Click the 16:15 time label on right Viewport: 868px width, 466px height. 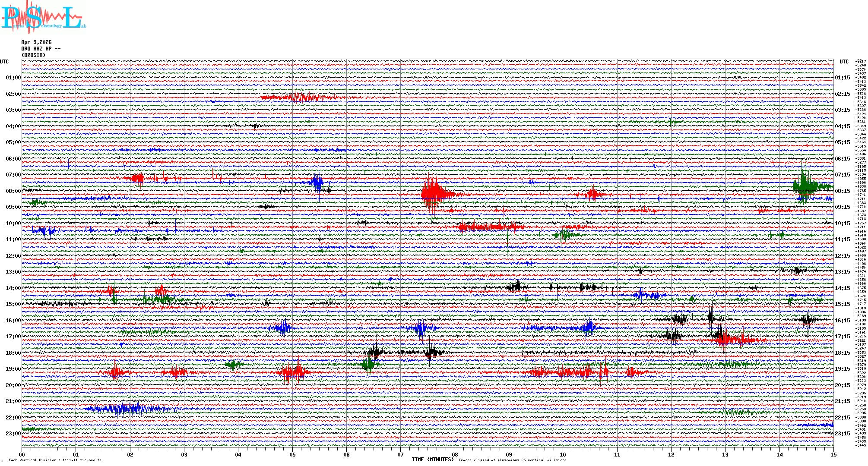[842, 321]
